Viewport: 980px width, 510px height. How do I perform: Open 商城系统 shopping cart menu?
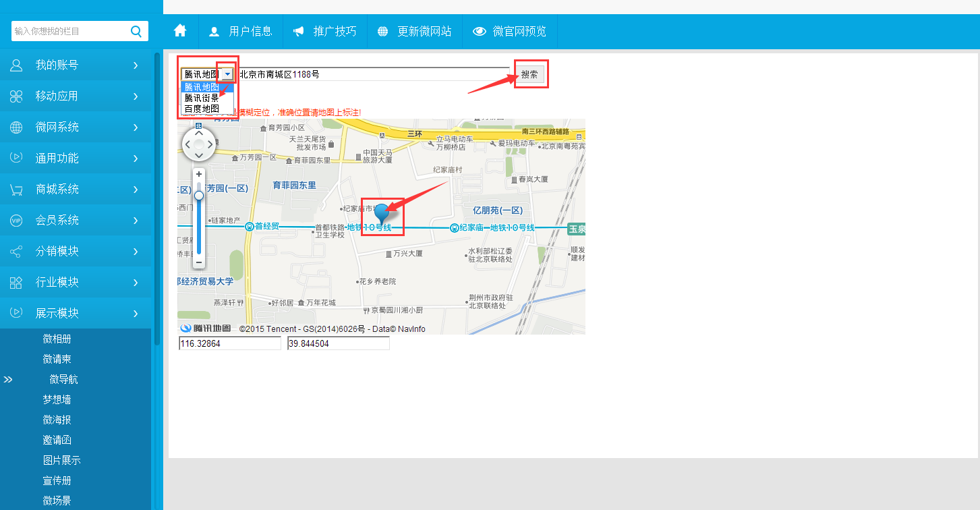click(76, 189)
